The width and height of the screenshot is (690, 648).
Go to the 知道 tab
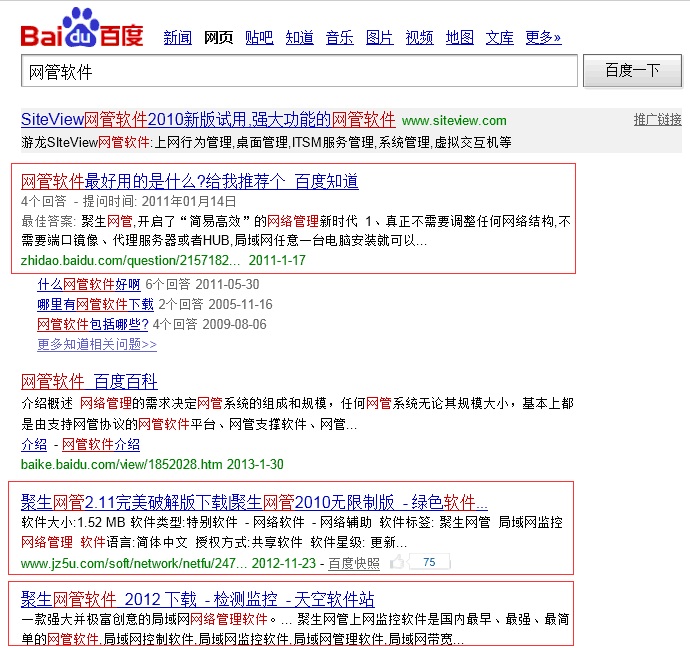tap(299, 37)
